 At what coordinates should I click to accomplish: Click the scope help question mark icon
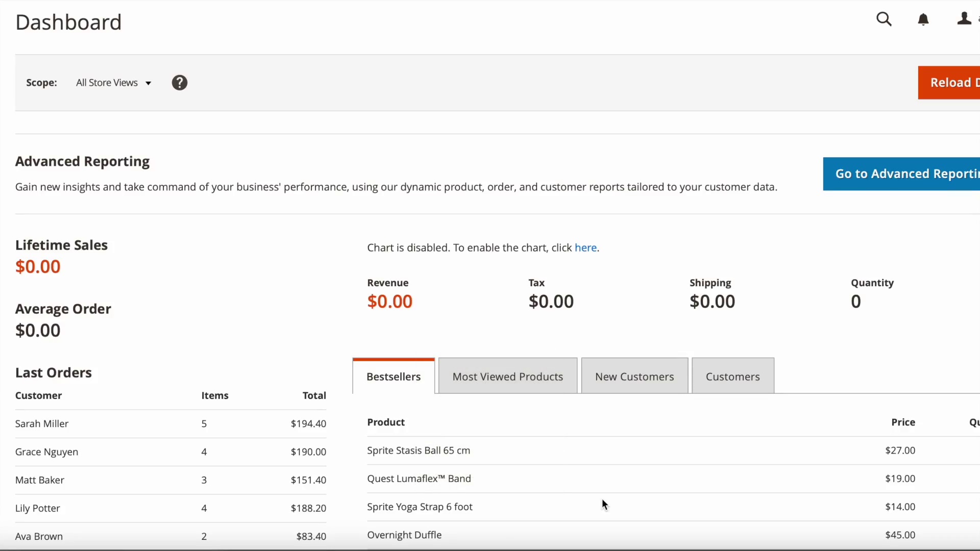(x=179, y=83)
